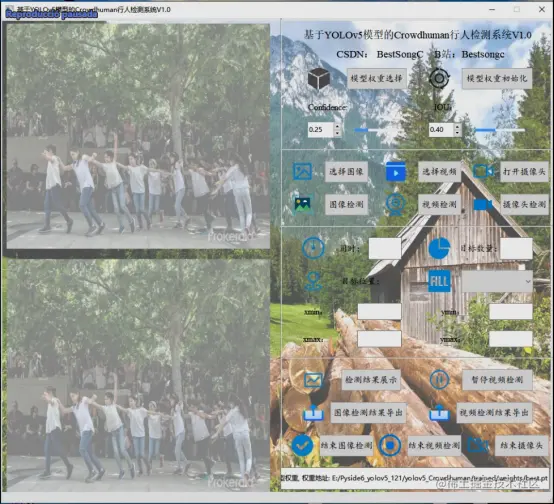This screenshot has height=504, width=554.
Task: Click the xmax value field
Action: (x=379, y=339)
